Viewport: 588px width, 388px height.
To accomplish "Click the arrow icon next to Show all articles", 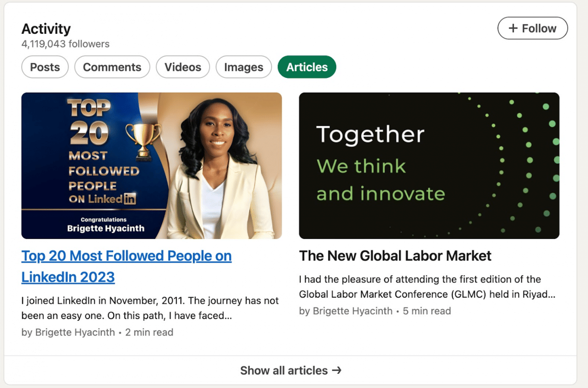I will coord(337,371).
